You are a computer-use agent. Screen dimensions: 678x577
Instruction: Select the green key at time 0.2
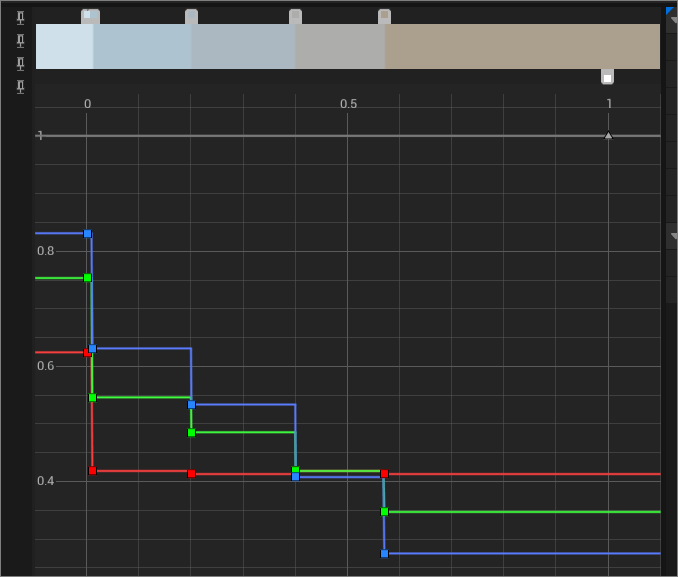click(192, 433)
